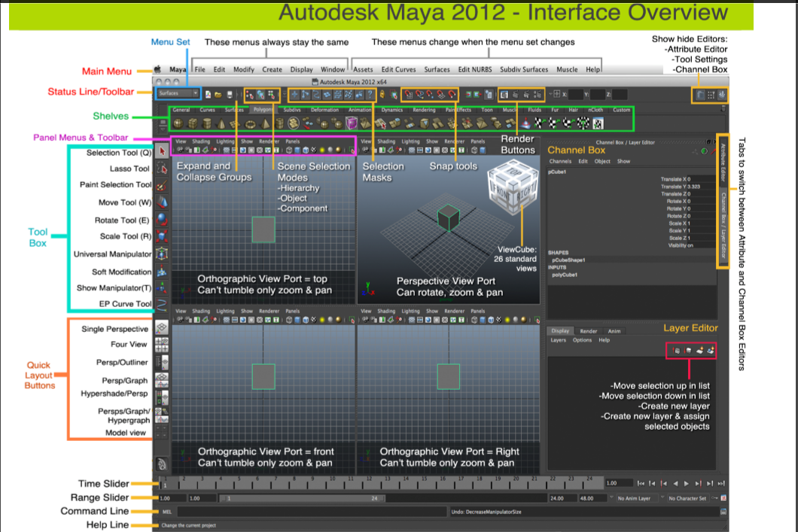
Task: Switch to Persp/Outliner layout
Action: (x=162, y=362)
